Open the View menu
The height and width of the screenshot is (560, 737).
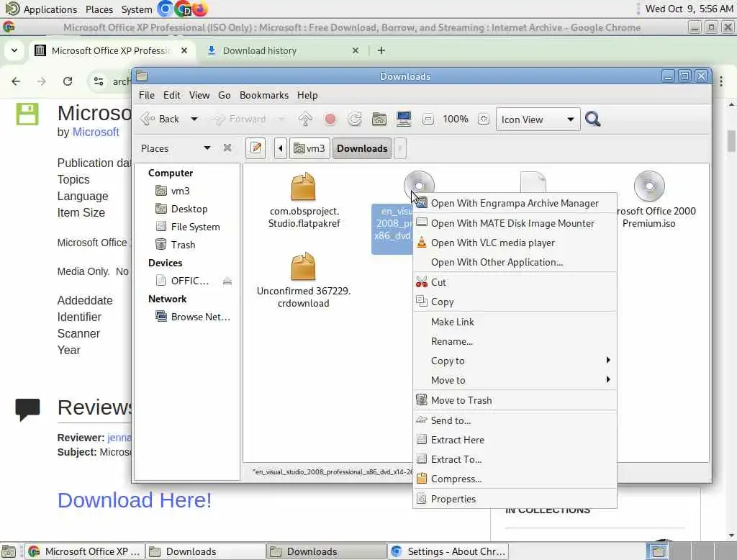tap(199, 96)
